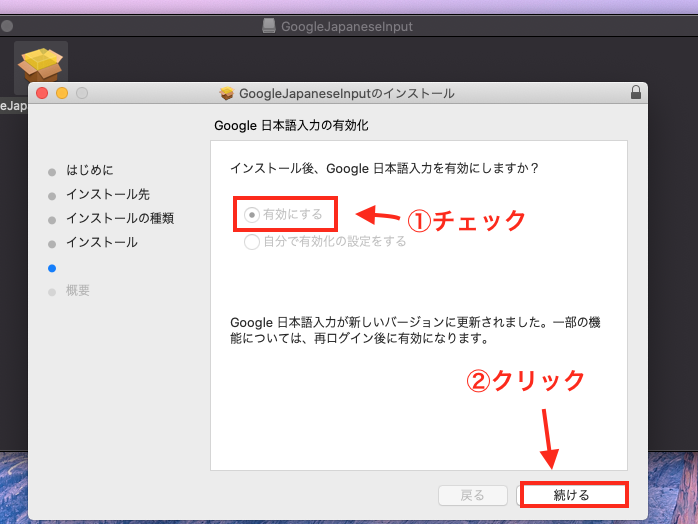Click the heading Google 日本語入力の有効化
This screenshot has height=524, width=698.
point(291,126)
